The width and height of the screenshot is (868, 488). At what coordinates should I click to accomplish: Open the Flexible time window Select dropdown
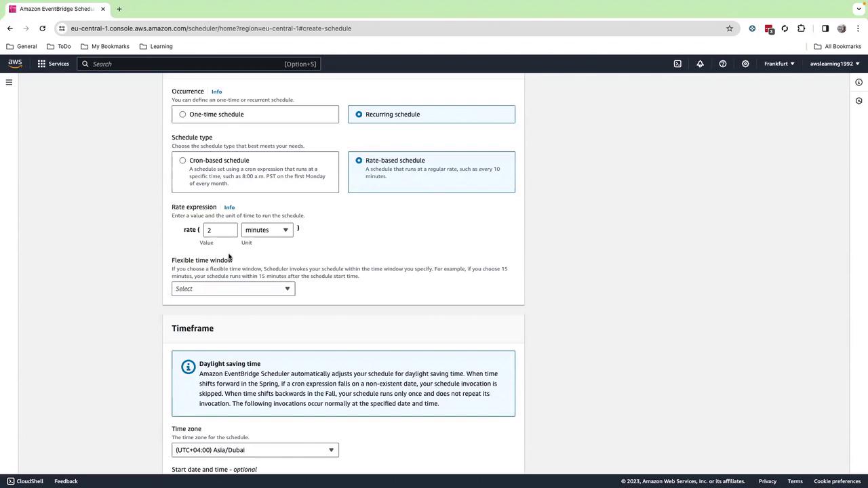pyautogui.click(x=233, y=289)
